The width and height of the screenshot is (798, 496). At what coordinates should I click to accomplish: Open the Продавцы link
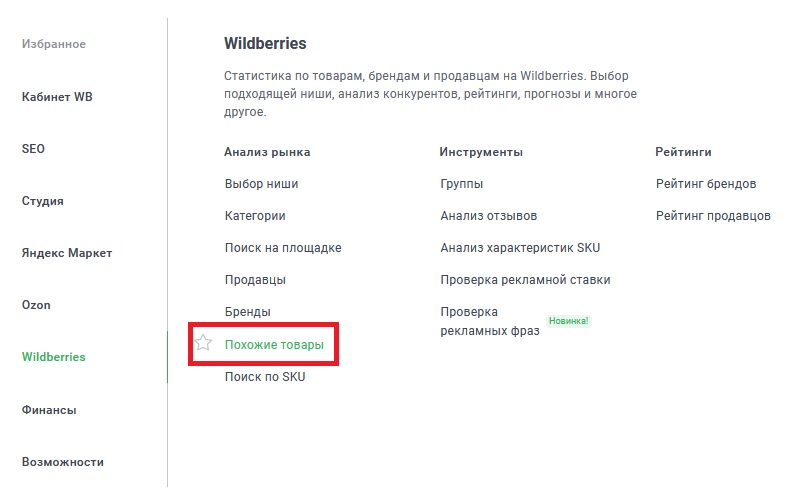click(x=255, y=280)
